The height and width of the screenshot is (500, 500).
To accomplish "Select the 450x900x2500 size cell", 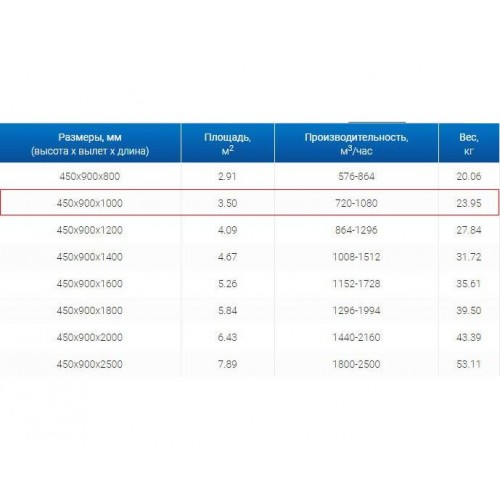I will 90,364.
